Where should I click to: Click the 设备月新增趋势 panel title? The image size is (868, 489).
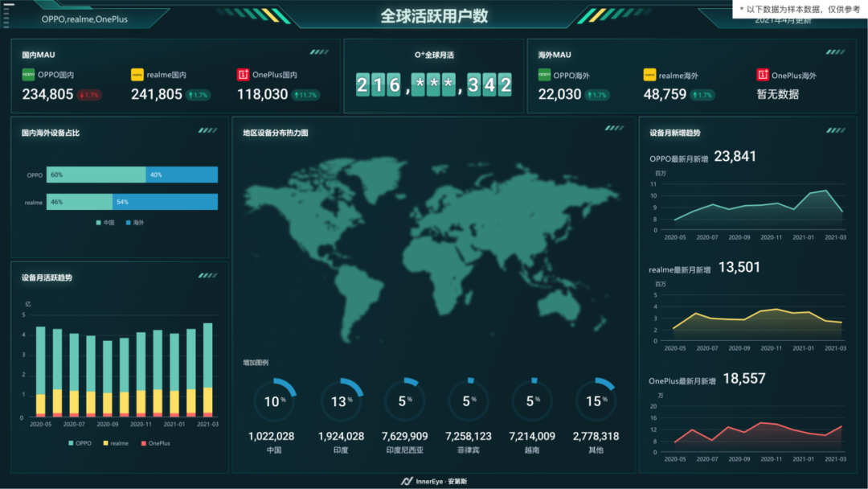[675, 133]
